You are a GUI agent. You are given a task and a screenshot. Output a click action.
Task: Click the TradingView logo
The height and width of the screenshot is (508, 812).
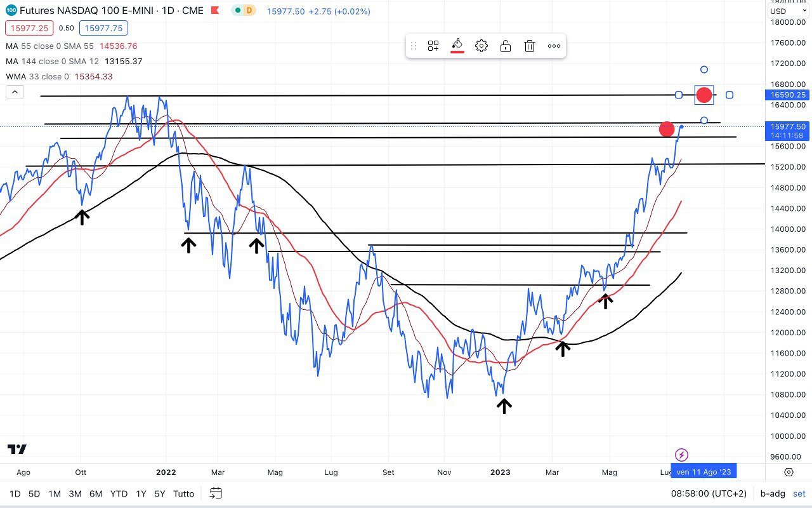pos(17,449)
